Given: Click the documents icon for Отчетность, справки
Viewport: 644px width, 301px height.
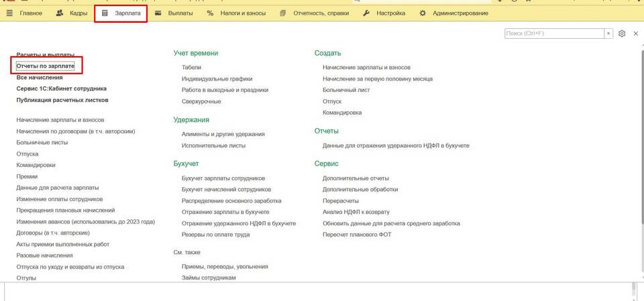Looking at the screenshot, I should click(x=282, y=13).
